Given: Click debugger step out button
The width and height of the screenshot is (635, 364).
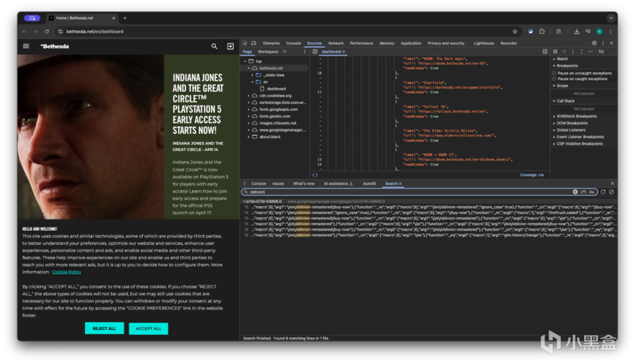Looking at the screenshot, I should point(581,52).
